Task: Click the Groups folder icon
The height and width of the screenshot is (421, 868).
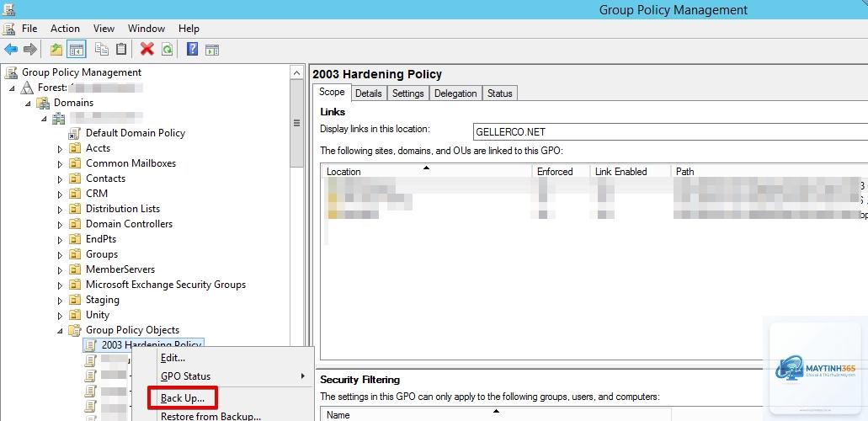Action: (75, 254)
